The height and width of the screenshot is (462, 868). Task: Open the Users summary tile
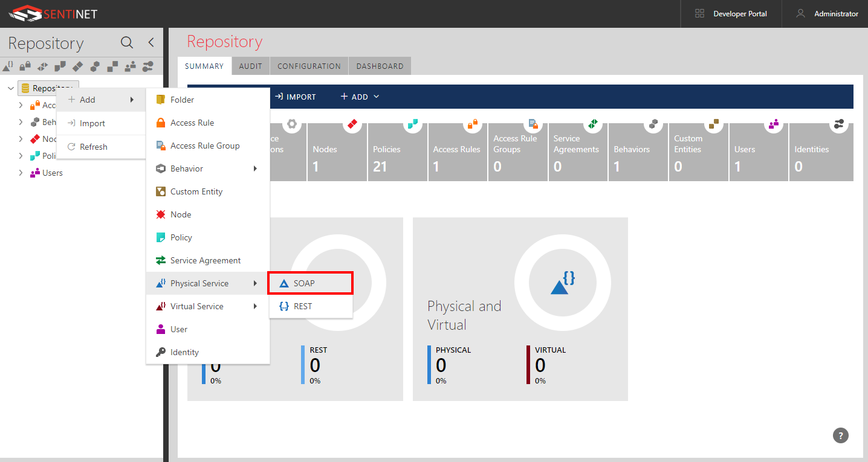point(759,152)
